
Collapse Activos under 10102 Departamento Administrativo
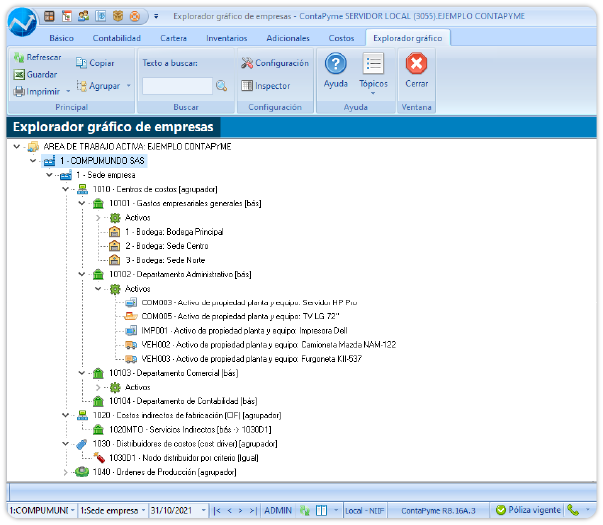[98, 288]
